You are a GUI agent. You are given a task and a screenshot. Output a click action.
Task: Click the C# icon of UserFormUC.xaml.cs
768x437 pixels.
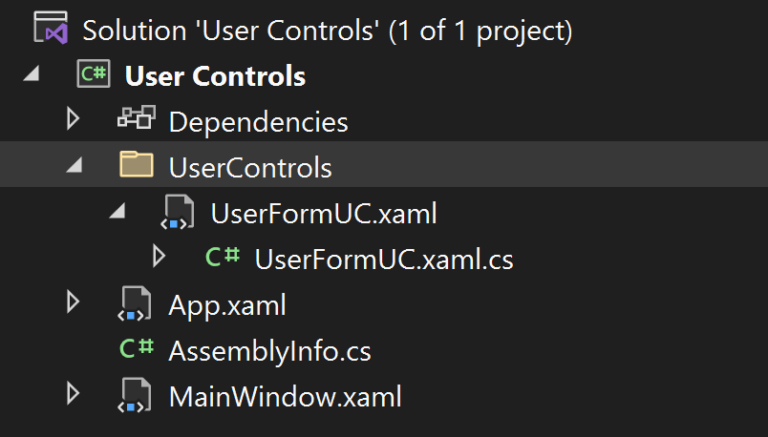coord(222,256)
